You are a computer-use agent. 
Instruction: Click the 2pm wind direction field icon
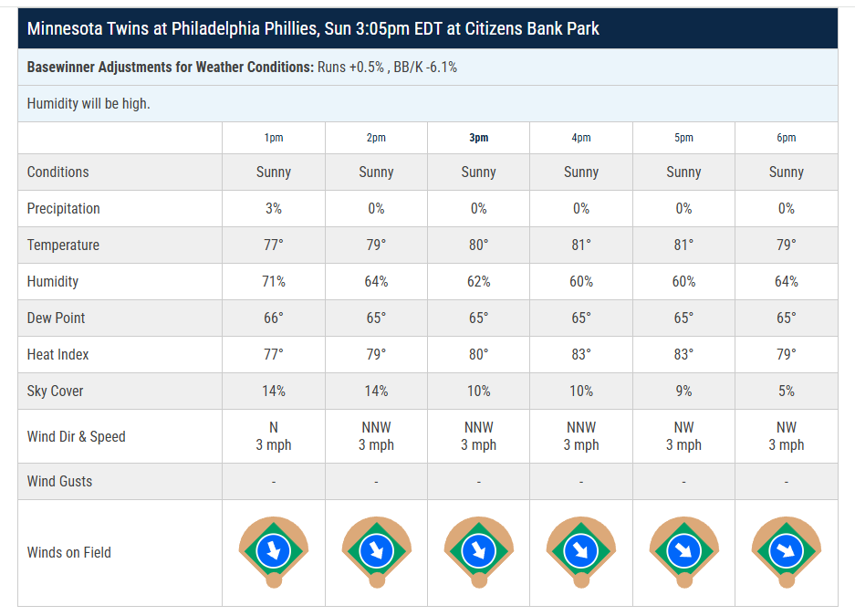point(376,551)
